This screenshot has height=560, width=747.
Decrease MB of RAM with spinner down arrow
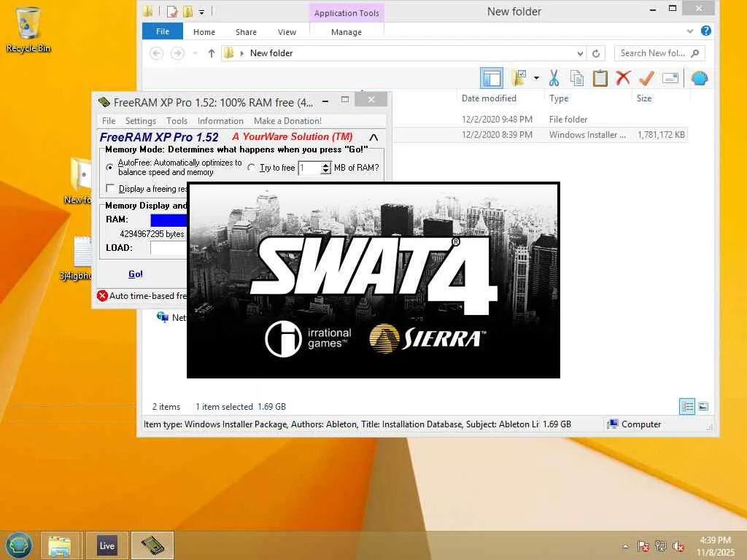click(x=326, y=171)
